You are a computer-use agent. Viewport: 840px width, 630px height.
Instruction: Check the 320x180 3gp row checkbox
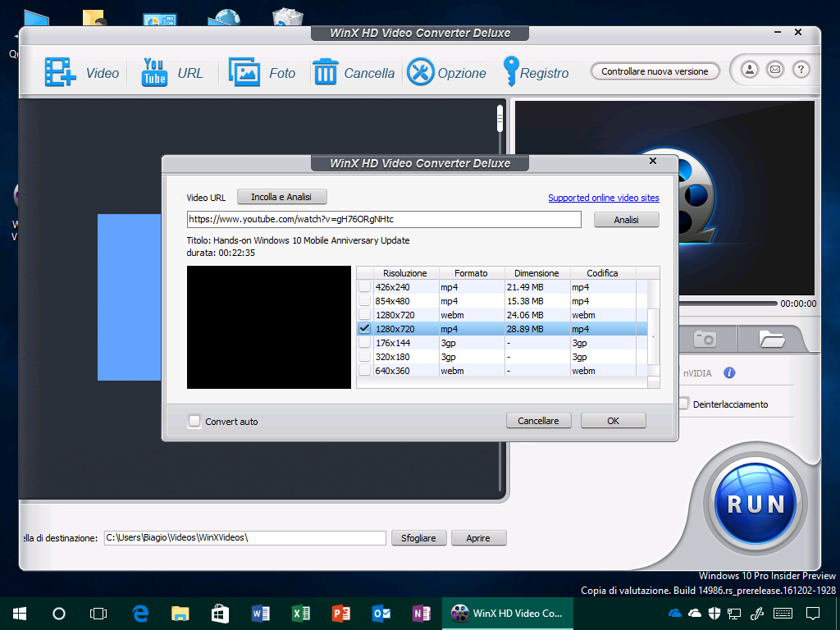click(x=365, y=356)
